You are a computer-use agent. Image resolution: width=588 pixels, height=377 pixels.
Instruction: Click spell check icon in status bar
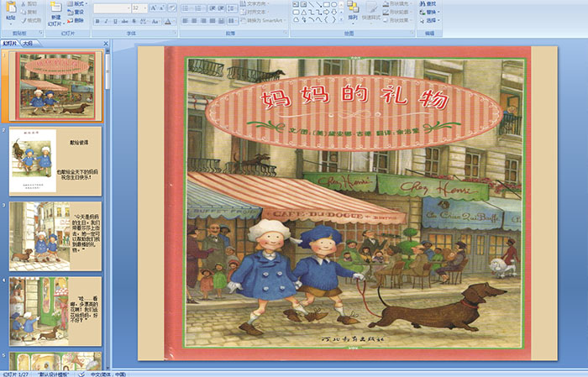pos(81,374)
